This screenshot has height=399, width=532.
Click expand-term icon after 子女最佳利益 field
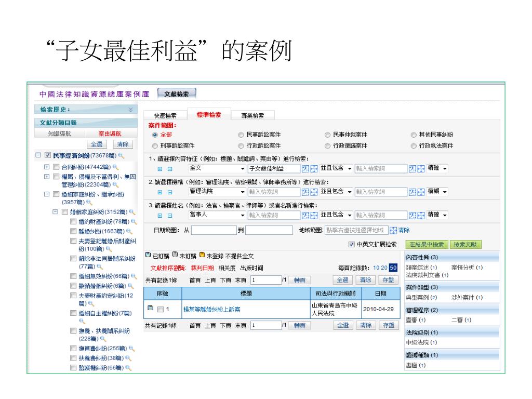point(314,169)
